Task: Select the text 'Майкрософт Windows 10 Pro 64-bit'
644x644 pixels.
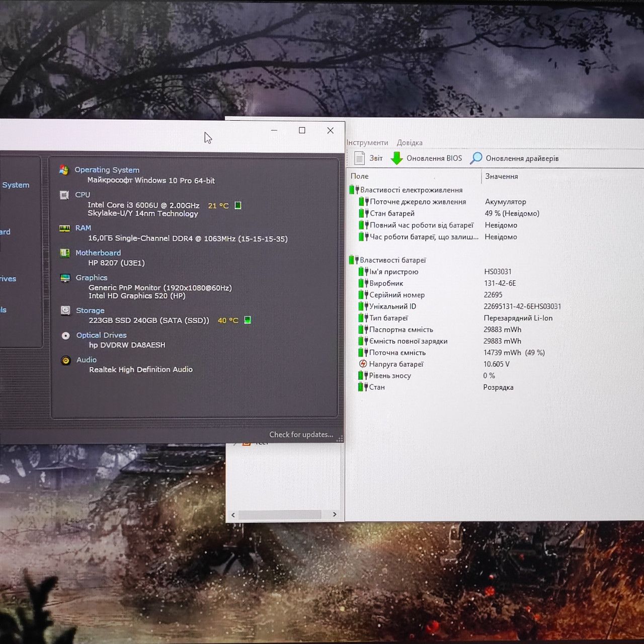Action: pos(151,180)
